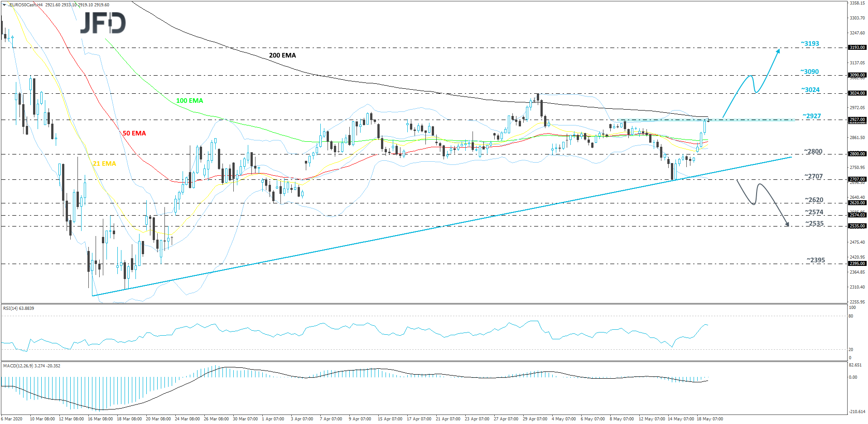This screenshot has width=868, height=424.
Task: Click the '24 Mar 08:00' date label
Action: click(187, 419)
